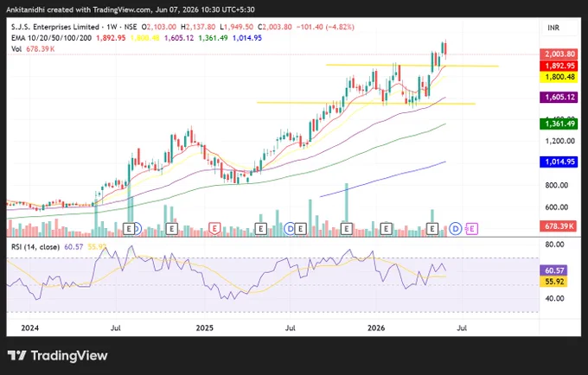The height and width of the screenshot is (375, 588).
Task: Click the blue 1,014.95 value in EMA legend
Action: (247, 38)
